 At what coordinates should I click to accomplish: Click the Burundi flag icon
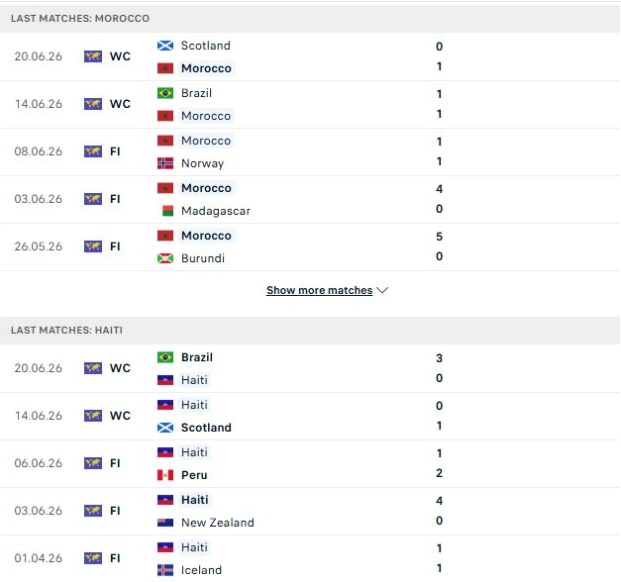[x=165, y=258]
